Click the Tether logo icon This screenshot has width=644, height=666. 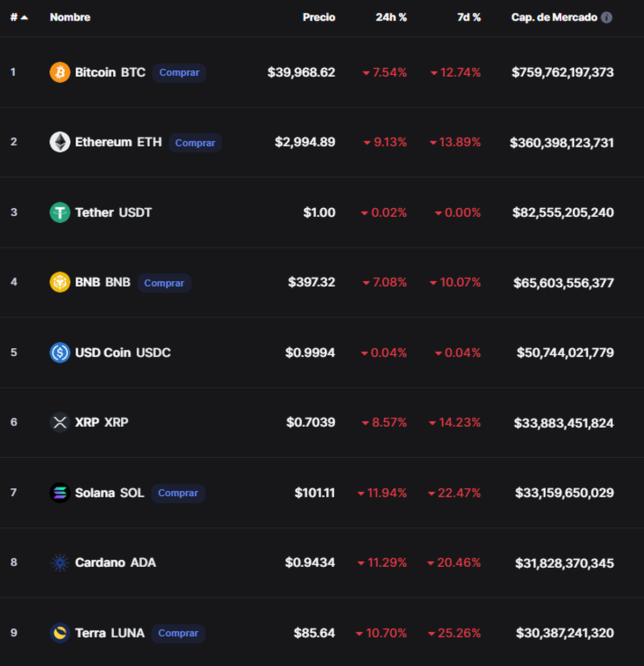pos(60,213)
